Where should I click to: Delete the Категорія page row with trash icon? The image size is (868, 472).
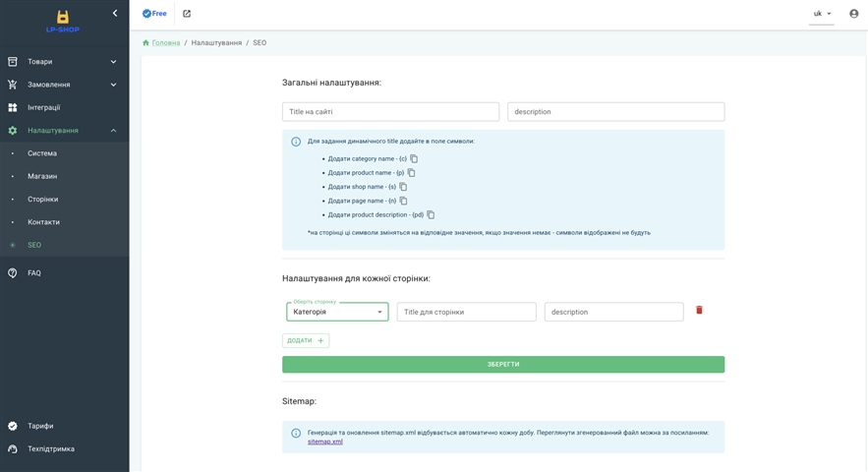click(x=699, y=310)
